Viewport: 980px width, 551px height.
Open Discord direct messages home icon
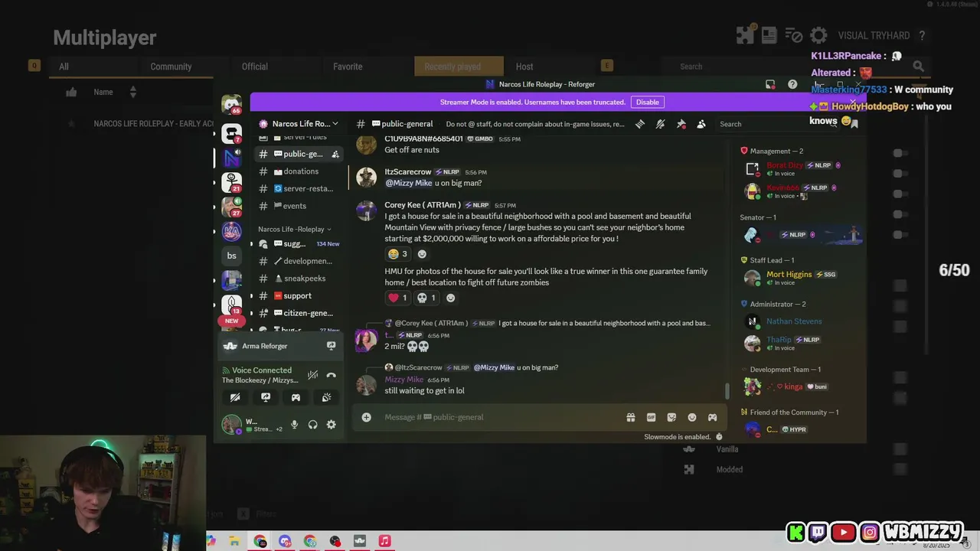tap(231, 104)
